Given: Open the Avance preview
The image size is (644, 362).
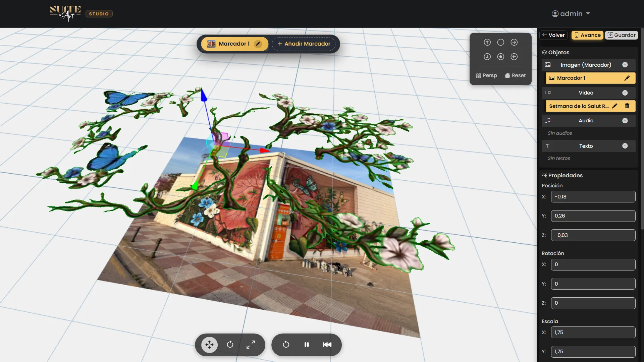Looking at the screenshot, I should (587, 35).
